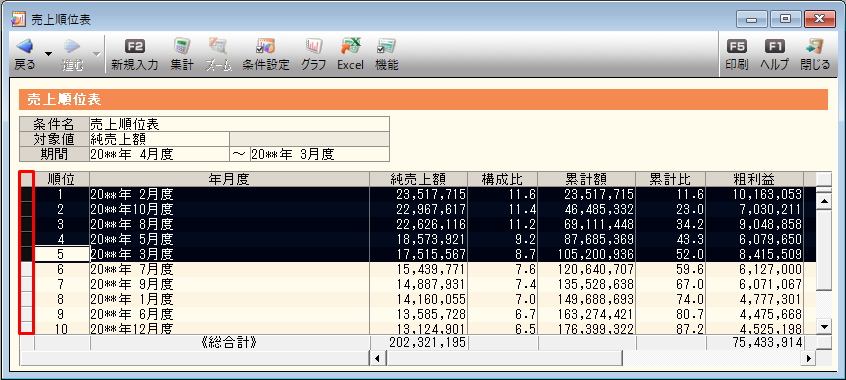846x380 pixels.
Task: Click the ズーム magnifier icon
Action: pyautogui.click(x=219, y=46)
